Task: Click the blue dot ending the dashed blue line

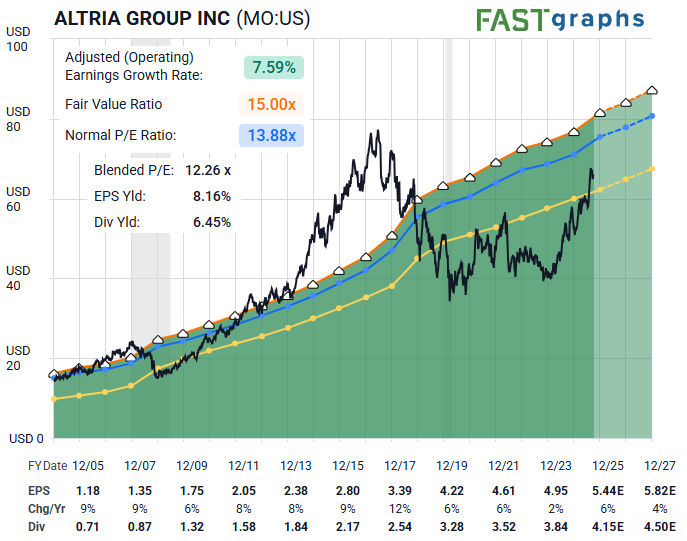Action: tap(652, 116)
